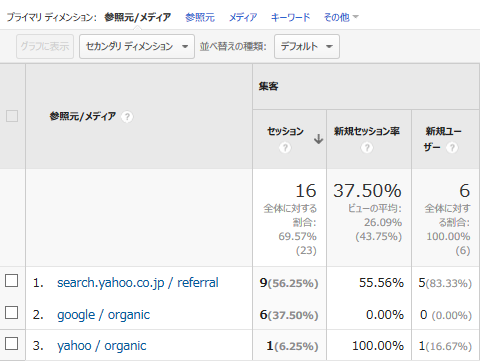Expand the その他 dimension dropdown
The height and width of the screenshot is (361, 480).
(x=341, y=17)
